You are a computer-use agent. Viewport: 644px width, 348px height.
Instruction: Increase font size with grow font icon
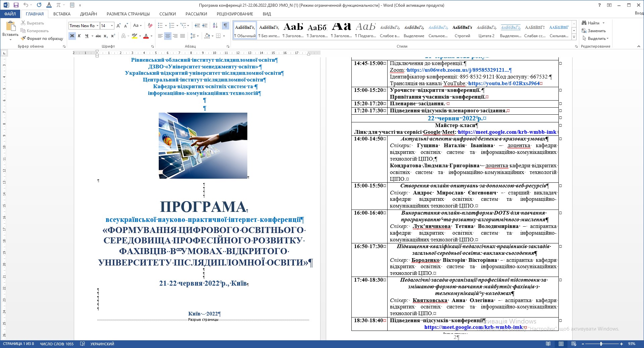118,25
